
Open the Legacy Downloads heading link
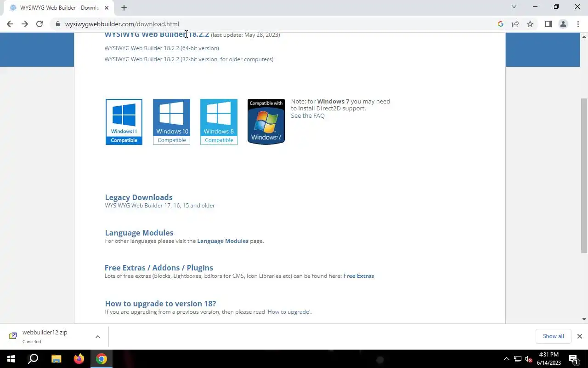click(x=139, y=197)
